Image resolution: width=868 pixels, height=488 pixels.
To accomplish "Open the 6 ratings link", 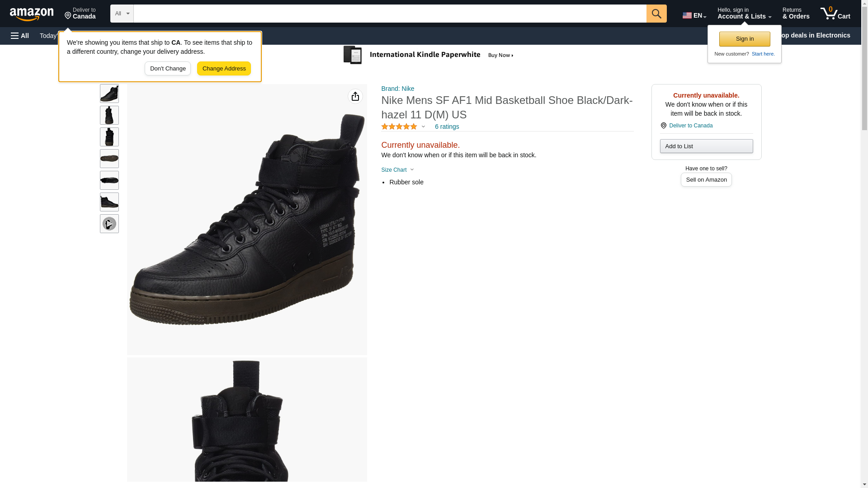I will pyautogui.click(x=447, y=127).
